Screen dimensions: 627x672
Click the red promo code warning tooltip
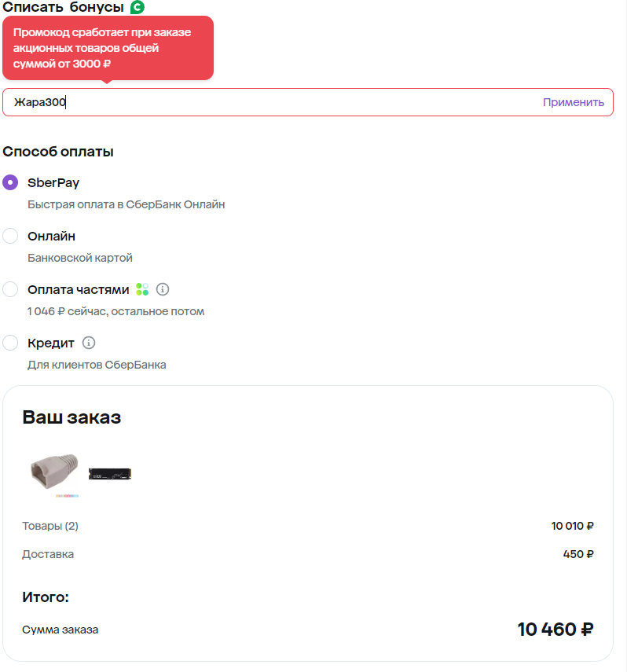pyautogui.click(x=108, y=48)
